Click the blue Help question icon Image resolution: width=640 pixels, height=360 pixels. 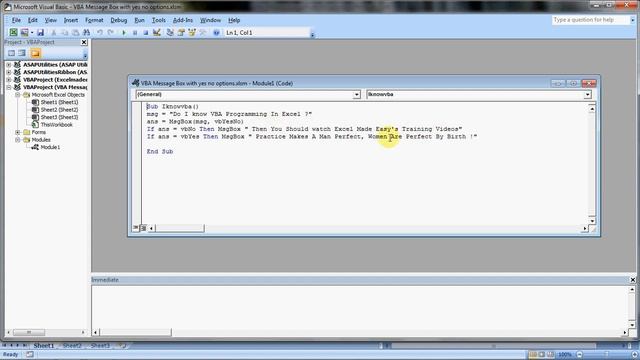tap(216, 32)
